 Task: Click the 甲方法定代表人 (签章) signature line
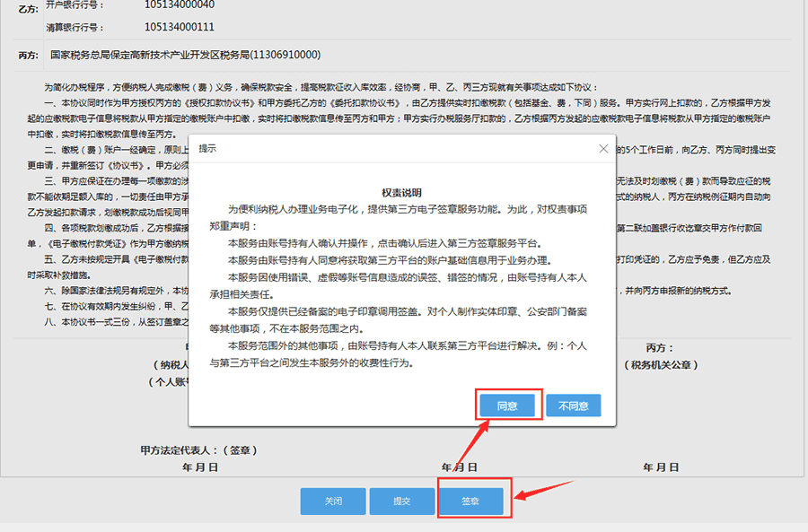(x=193, y=449)
